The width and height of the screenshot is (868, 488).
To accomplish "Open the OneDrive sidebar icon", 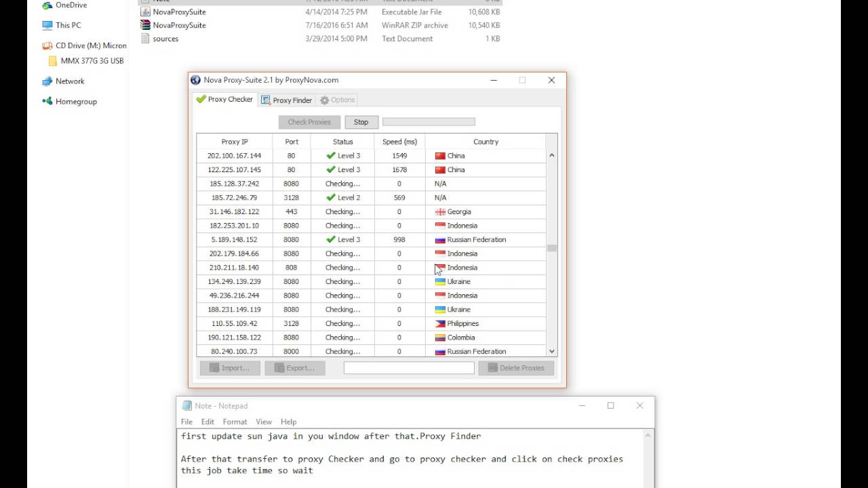I will click(x=47, y=5).
